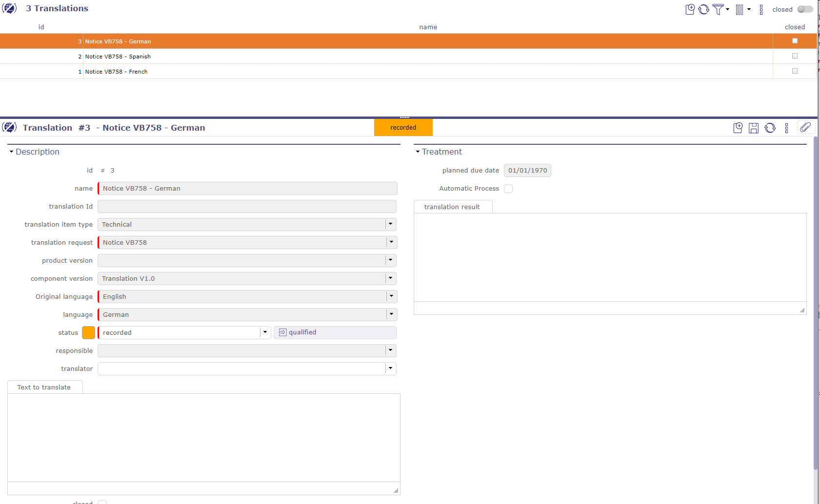Open the translation item type dropdown
This screenshot has width=820, height=504.
click(390, 224)
